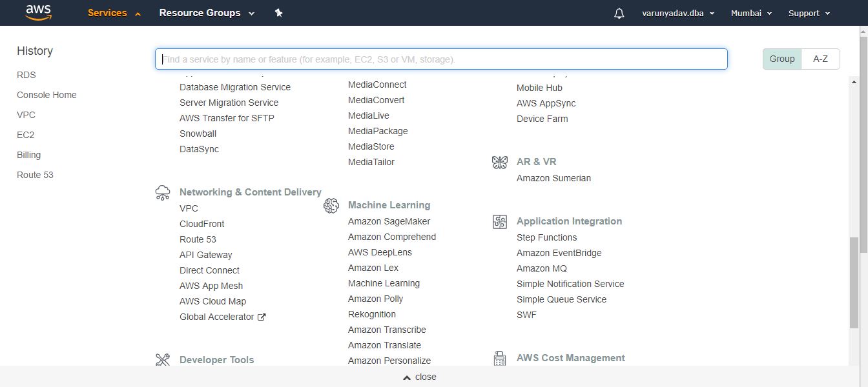Open the Mumbai region selector
868x387 pixels.
tap(750, 13)
